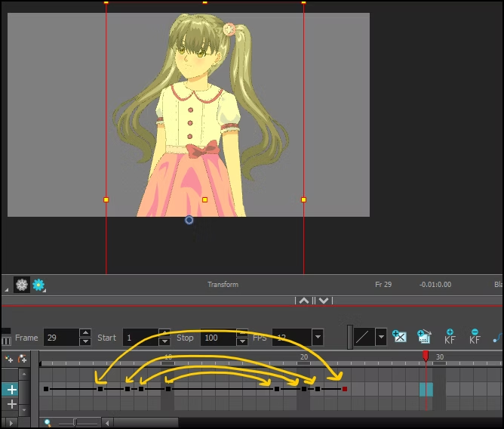Viewport: 504px width, 429px height.
Task: Select the keyframe at frame 8
Action: coord(141,389)
